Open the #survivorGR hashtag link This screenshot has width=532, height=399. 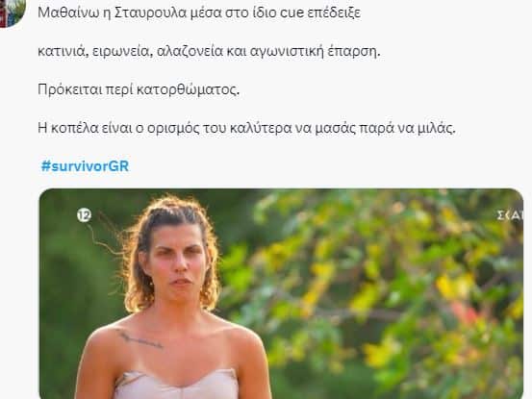tap(85, 166)
